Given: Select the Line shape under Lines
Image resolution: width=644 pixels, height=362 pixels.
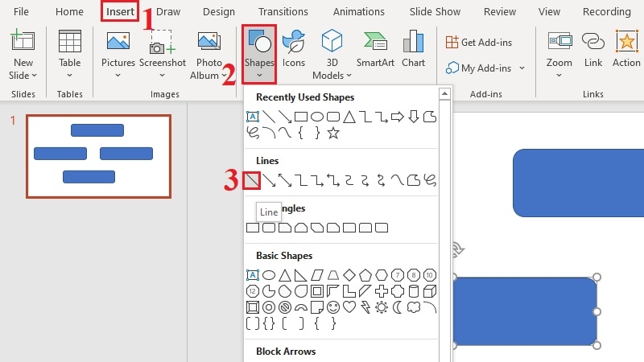Looking at the screenshot, I should (x=252, y=180).
